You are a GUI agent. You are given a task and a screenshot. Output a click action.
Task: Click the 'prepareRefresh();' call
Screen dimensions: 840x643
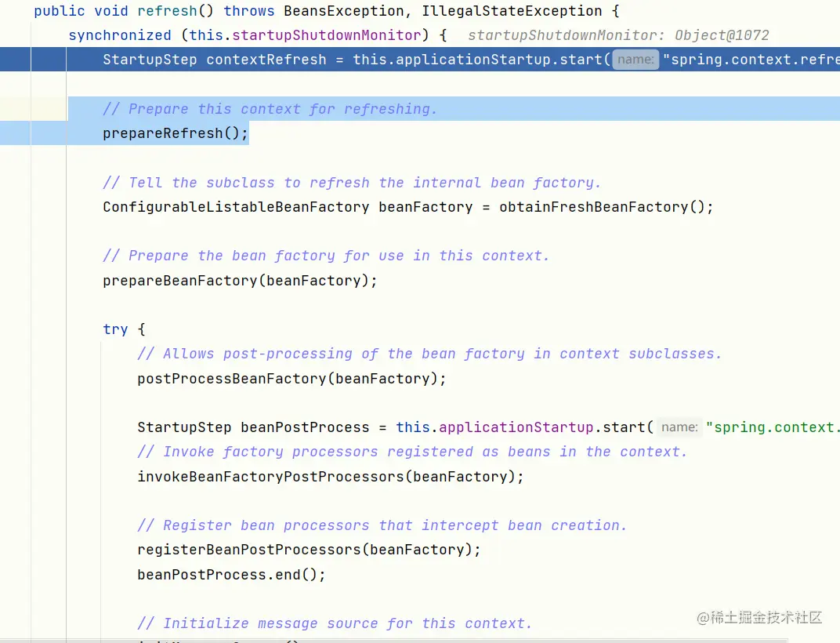click(176, 133)
